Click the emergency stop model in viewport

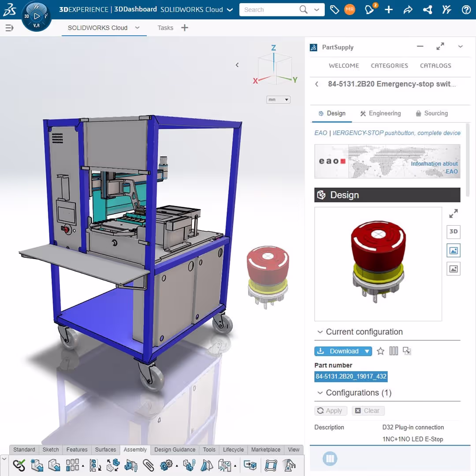click(x=267, y=277)
